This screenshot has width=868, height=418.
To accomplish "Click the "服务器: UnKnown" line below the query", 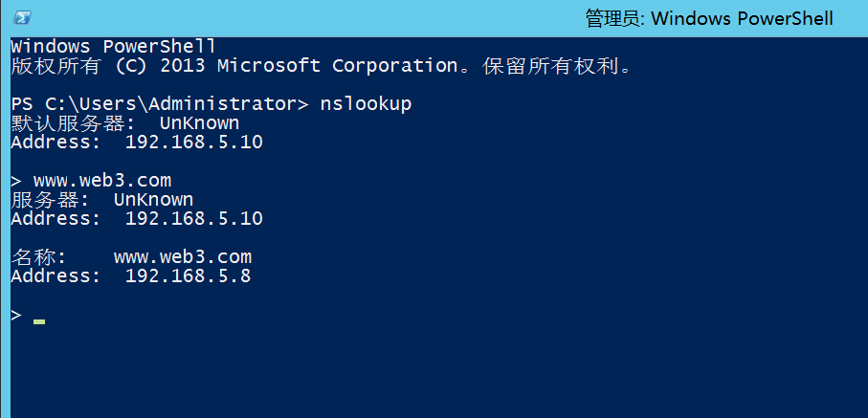I will (101, 200).
